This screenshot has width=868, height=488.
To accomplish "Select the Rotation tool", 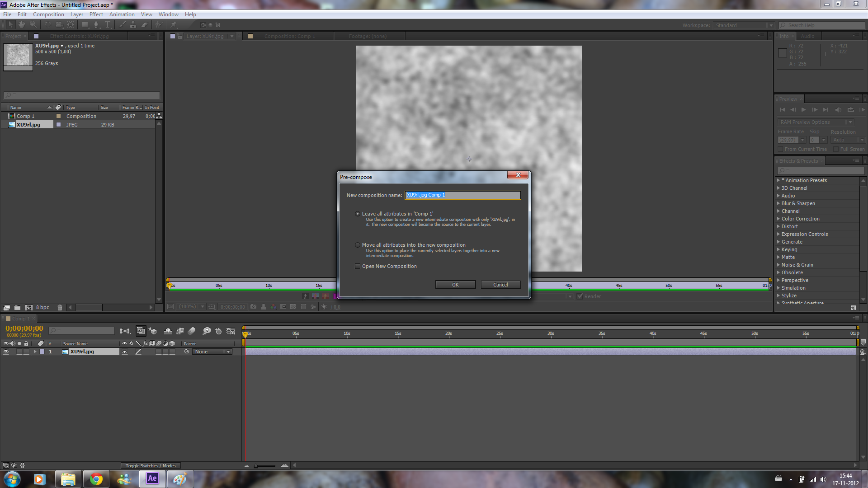I will point(48,25).
